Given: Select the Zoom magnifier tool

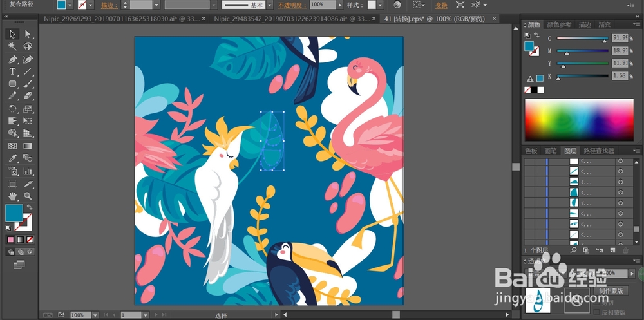Looking at the screenshot, I should coord(28,196).
